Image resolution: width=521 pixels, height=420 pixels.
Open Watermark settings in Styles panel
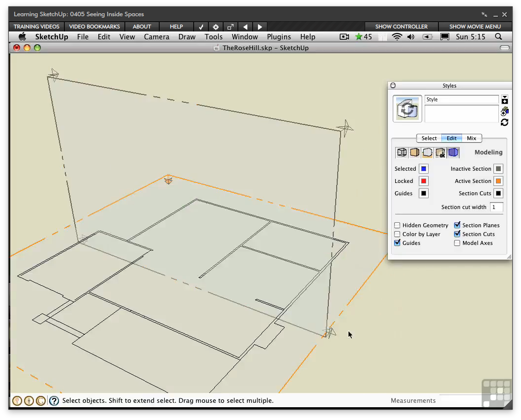(440, 152)
